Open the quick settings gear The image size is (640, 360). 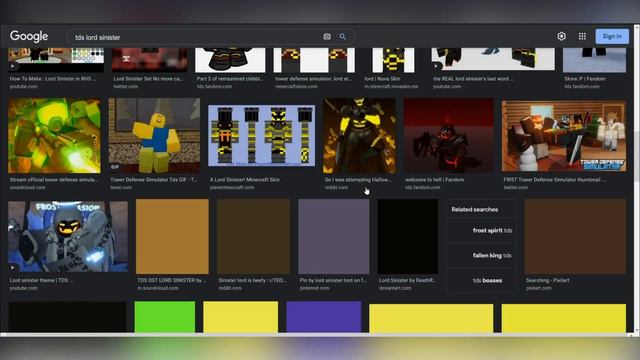tap(562, 36)
